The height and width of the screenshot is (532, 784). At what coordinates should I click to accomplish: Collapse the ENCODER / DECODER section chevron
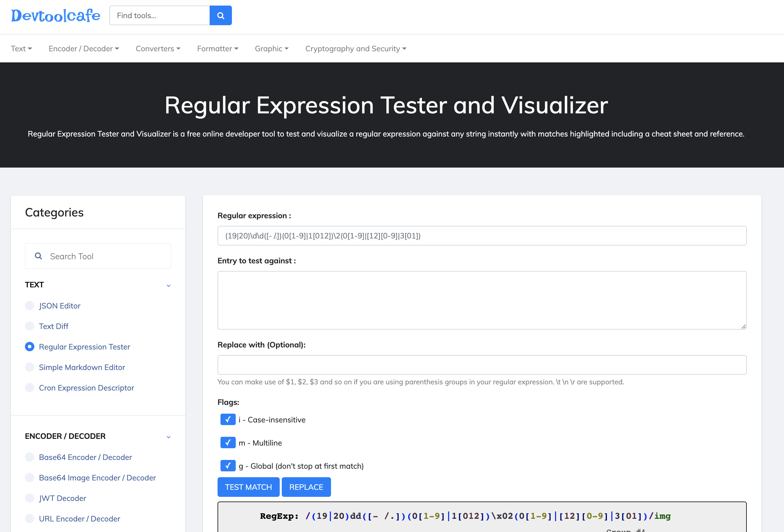coord(168,437)
